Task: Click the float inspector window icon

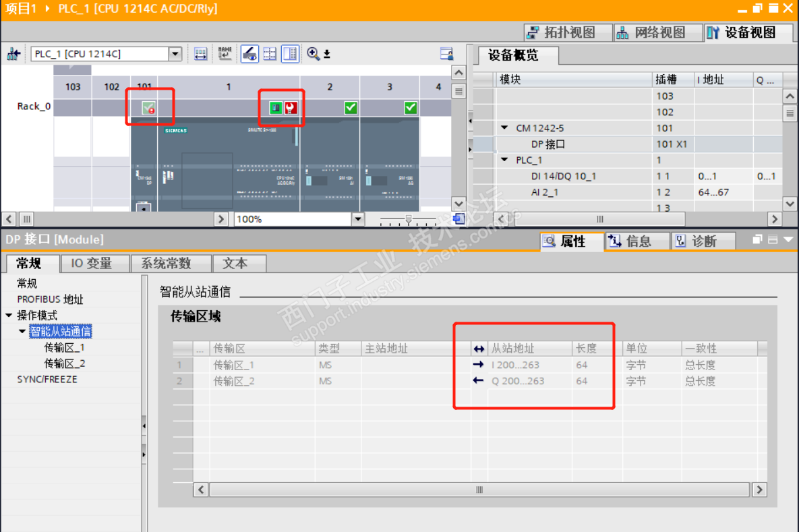Action: [757, 239]
